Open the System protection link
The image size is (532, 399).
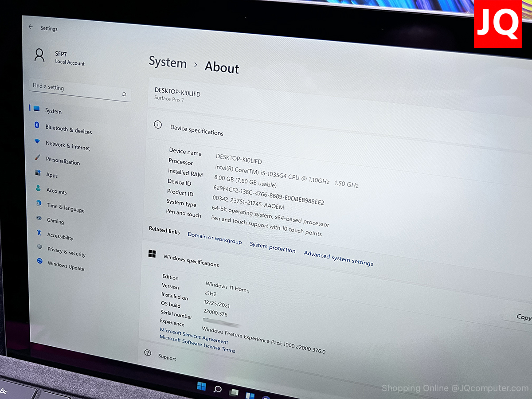click(x=273, y=247)
